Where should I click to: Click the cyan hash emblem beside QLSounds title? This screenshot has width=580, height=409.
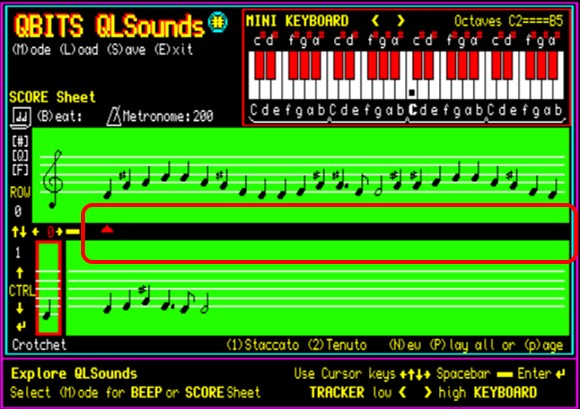click(218, 22)
